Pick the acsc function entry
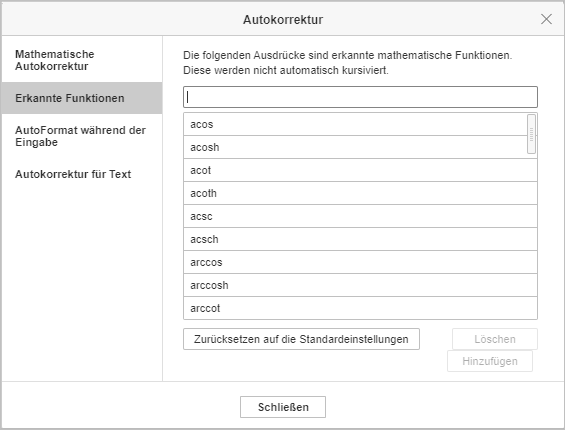Viewport: 565px width, 430px height. click(x=360, y=216)
